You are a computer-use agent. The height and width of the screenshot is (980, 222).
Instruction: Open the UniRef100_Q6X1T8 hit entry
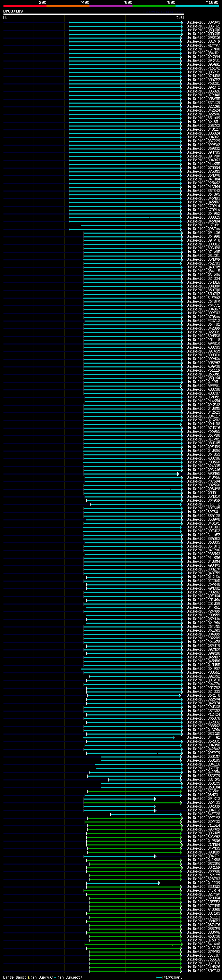203,695
